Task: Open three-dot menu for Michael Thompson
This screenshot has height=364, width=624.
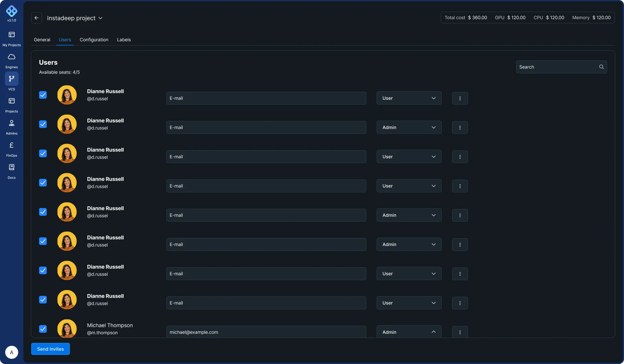Action: click(460, 332)
